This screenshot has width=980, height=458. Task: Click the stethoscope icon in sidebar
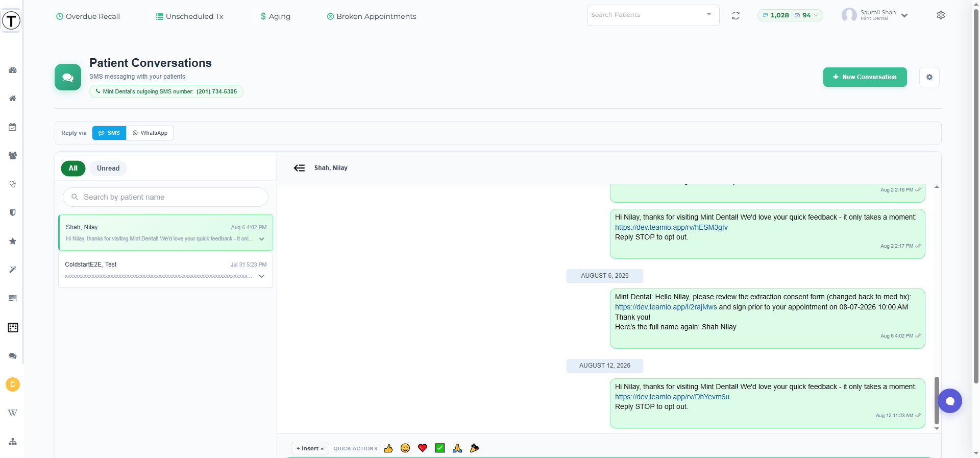pyautogui.click(x=13, y=184)
